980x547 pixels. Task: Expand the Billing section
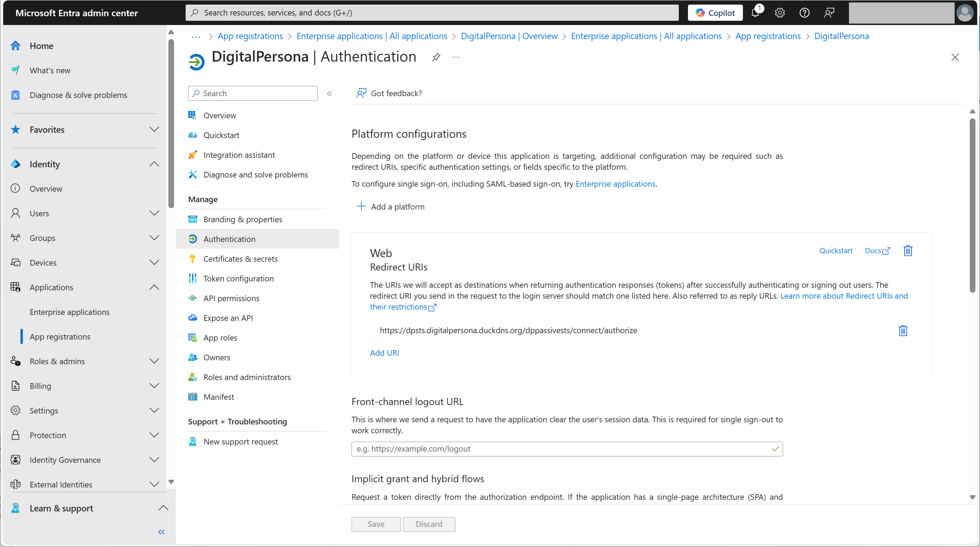(154, 386)
